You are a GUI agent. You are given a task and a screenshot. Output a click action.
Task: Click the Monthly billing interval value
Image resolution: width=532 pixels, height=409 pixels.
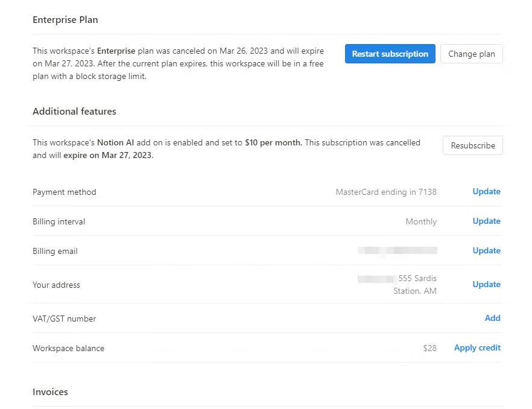coord(421,222)
